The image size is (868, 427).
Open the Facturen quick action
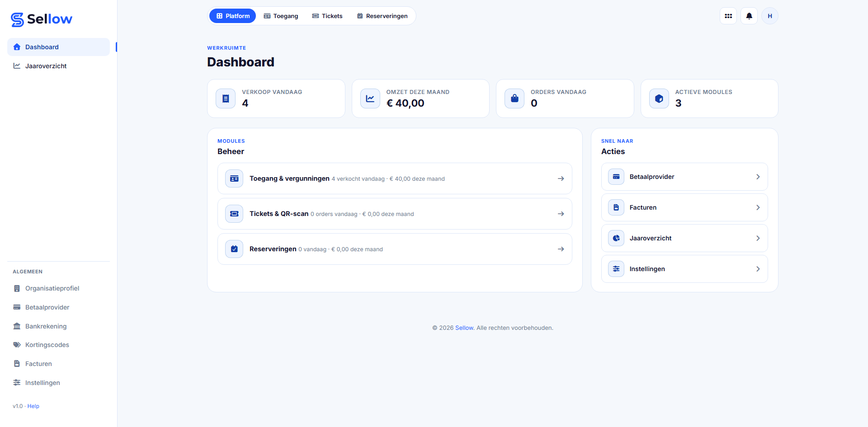[684, 207]
